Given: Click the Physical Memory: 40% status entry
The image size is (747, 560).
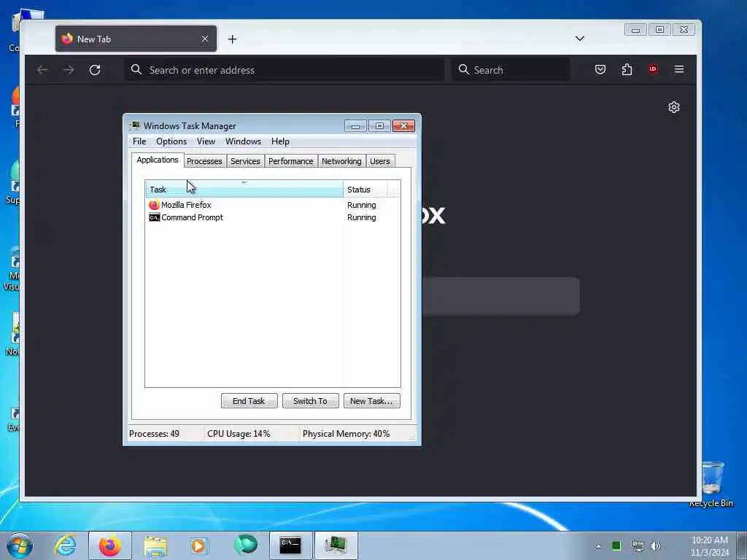Looking at the screenshot, I should click(347, 434).
